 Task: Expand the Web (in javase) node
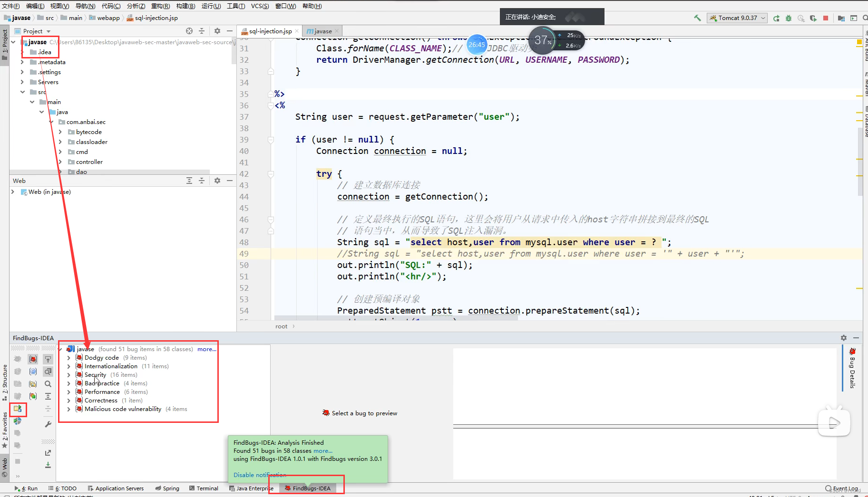(x=13, y=191)
